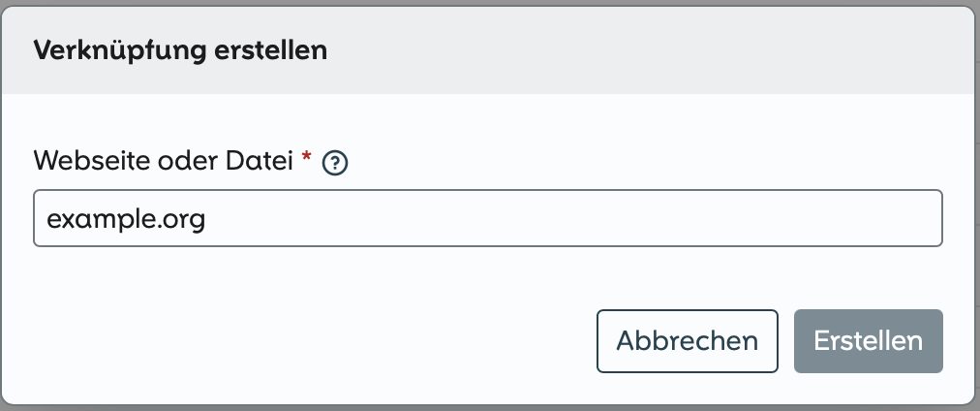Click the info icon beside the required asterisk
The image size is (980, 411).
pyautogui.click(x=335, y=162)
